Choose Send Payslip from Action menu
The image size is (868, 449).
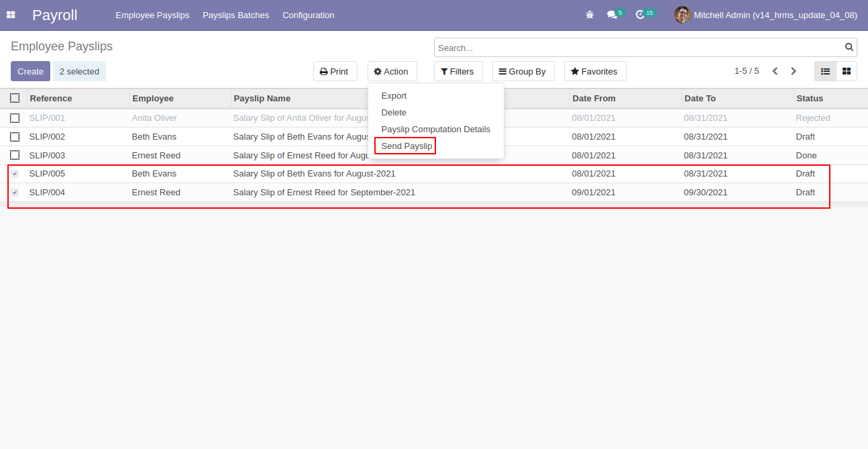coord(406,146)
